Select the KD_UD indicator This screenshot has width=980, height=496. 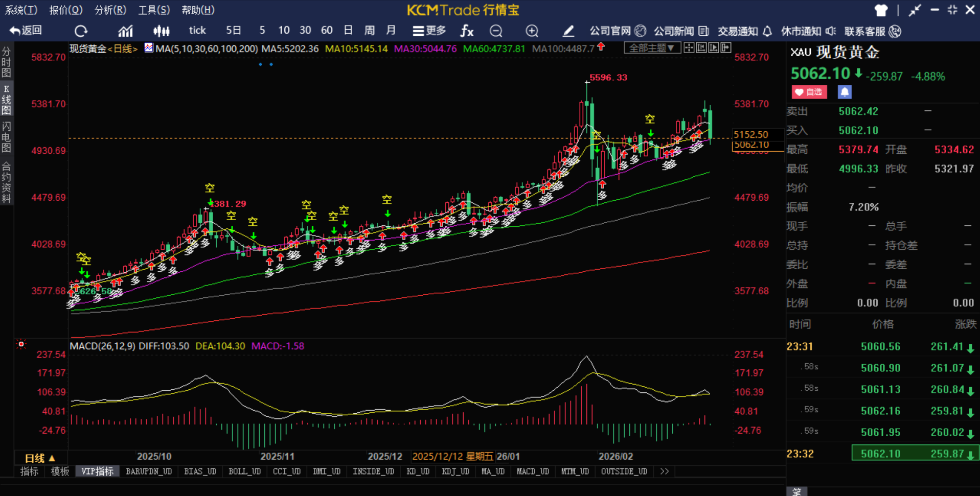click(x=418, y=471)
